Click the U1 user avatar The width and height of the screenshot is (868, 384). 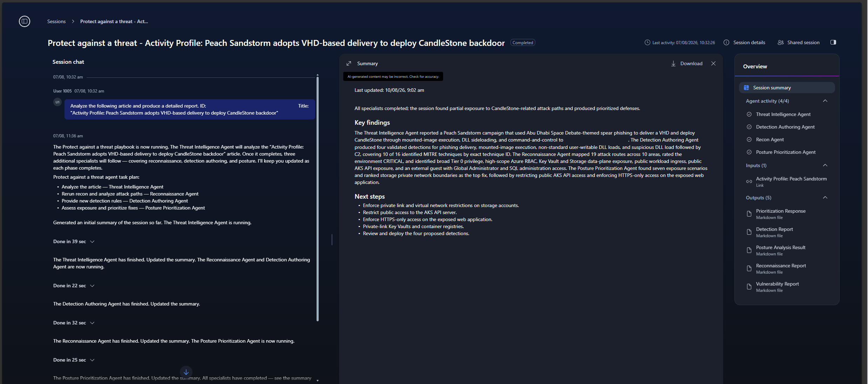coord(57,102)
